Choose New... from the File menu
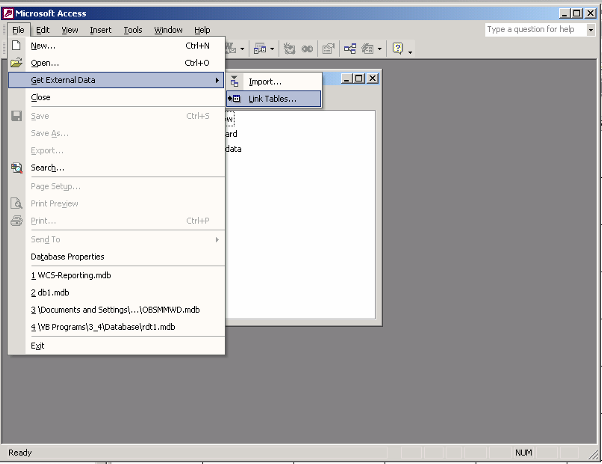This screenshot has width=602, height=464. 116,46
